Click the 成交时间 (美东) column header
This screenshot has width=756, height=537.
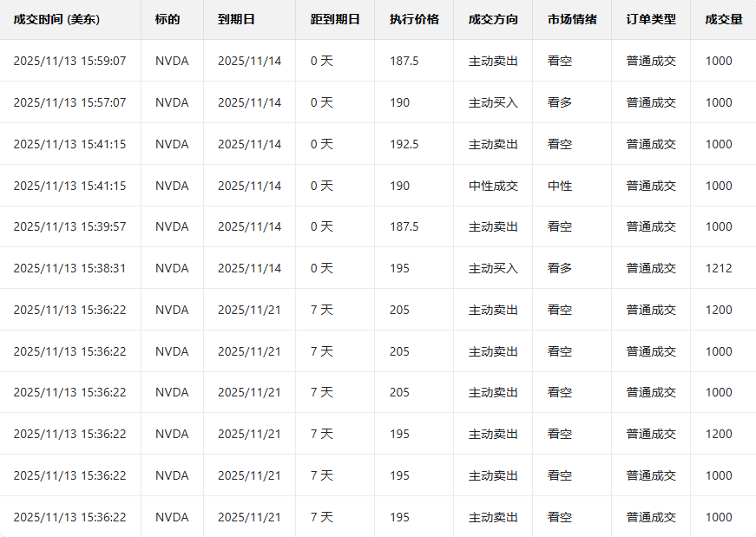point(56,19)
